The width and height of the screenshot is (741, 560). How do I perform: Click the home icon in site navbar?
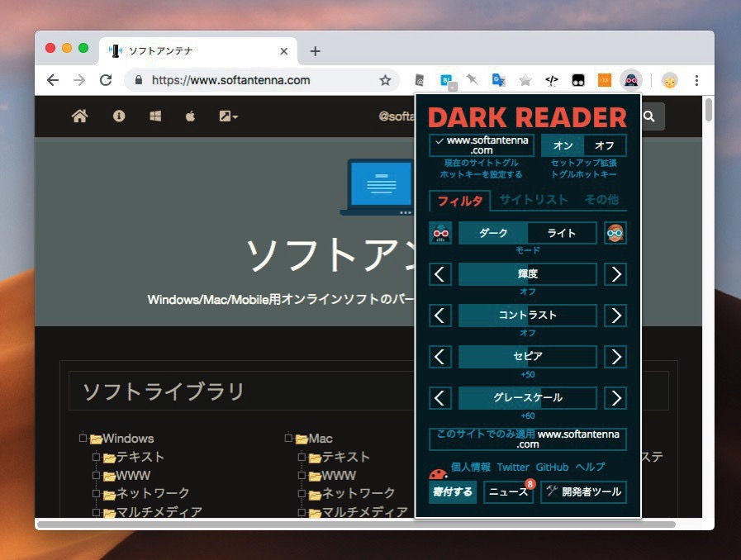[80, 116]
